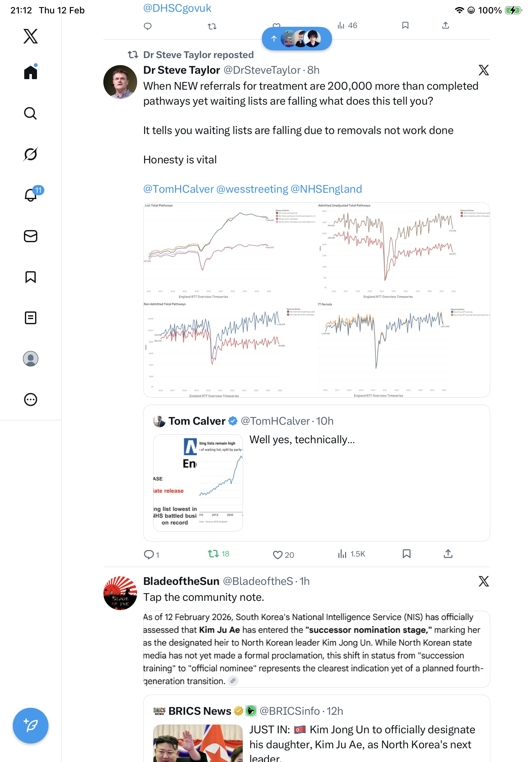Jump to new posts pill at top
This screenshot has width=532, height=762.
click(x=297, y=39)
